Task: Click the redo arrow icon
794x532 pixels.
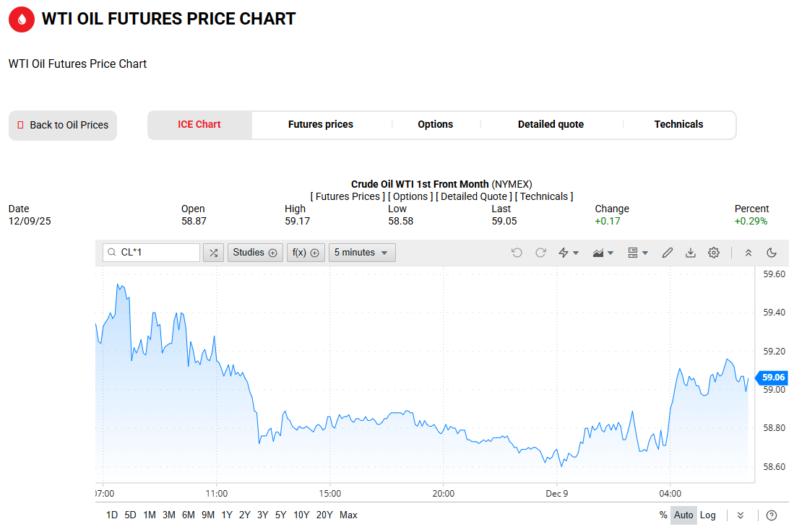Action: click(x=540, y=253)
